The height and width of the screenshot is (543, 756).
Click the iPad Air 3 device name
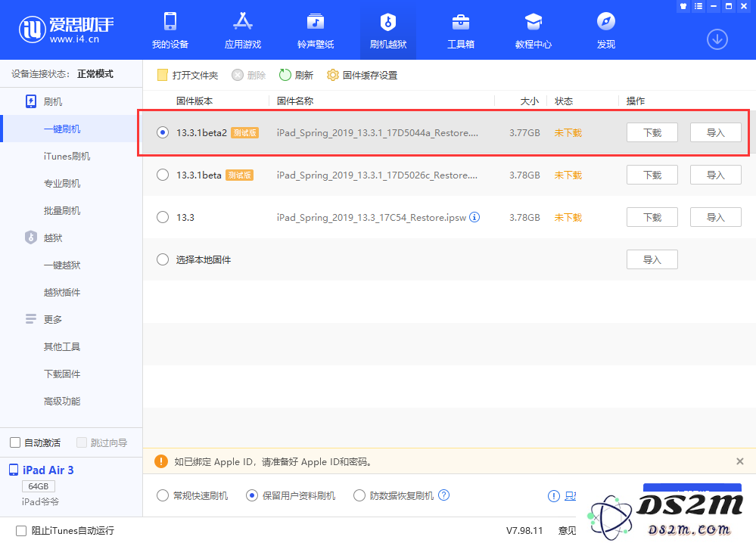pos(48,470)
